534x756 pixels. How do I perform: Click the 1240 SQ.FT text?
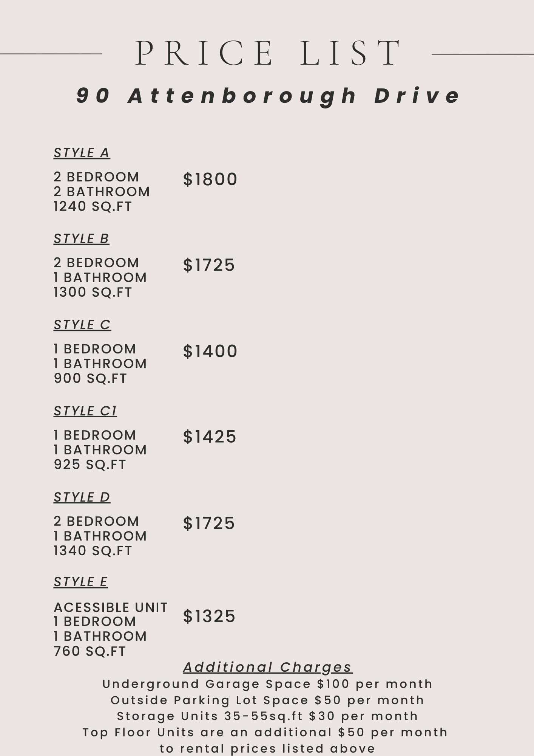pos(93,206)
